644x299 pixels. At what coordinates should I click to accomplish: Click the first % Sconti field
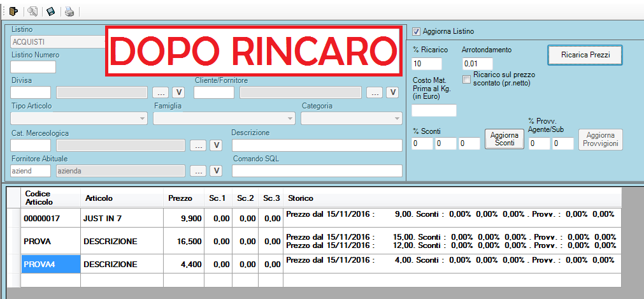point(422,143)
